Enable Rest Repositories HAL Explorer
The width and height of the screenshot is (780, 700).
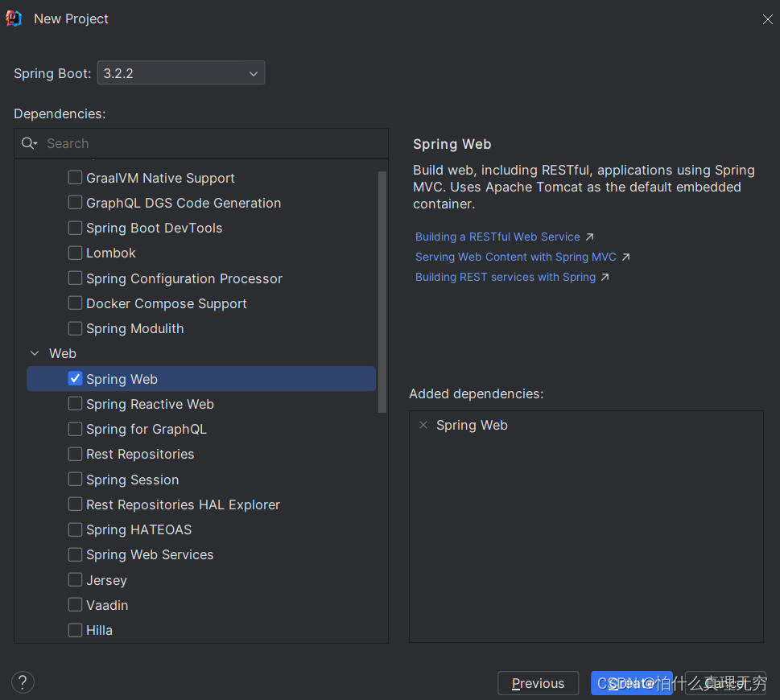75,504
